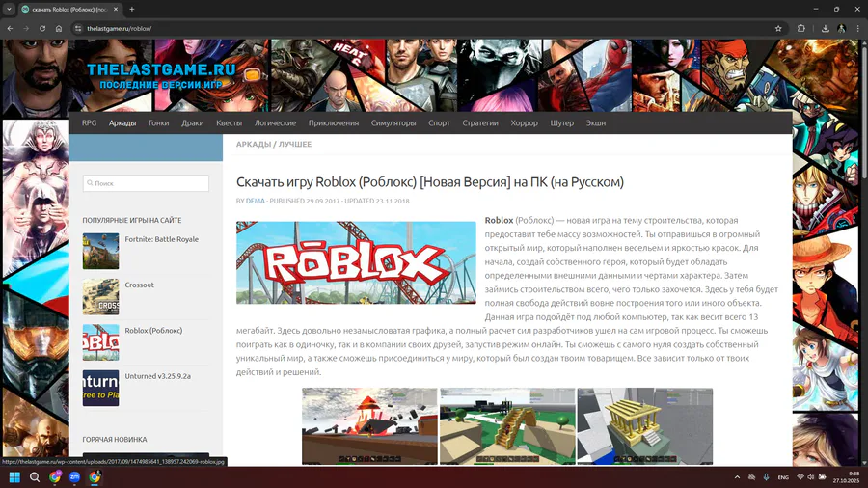Open the Windows Start menu

[14, 477]
